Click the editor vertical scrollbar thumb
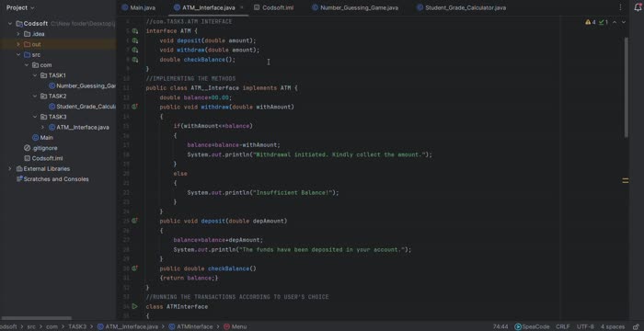The image size is (644, 331). click(626, 87)
